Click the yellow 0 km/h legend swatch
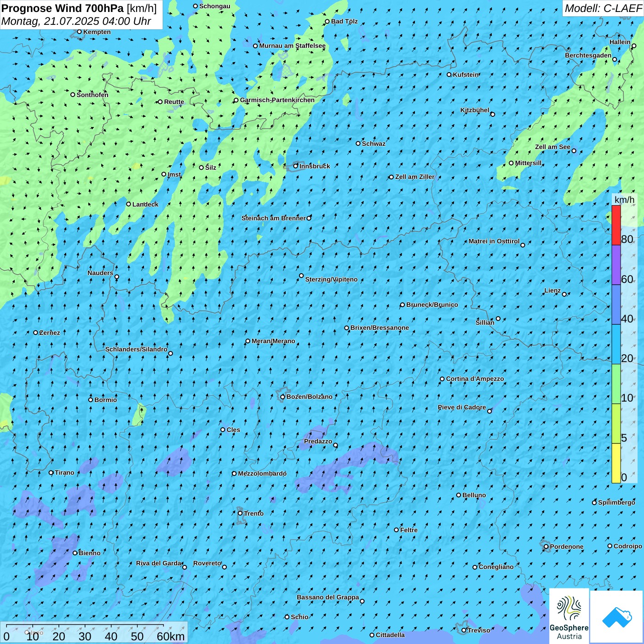 click(x=616, y=463)
